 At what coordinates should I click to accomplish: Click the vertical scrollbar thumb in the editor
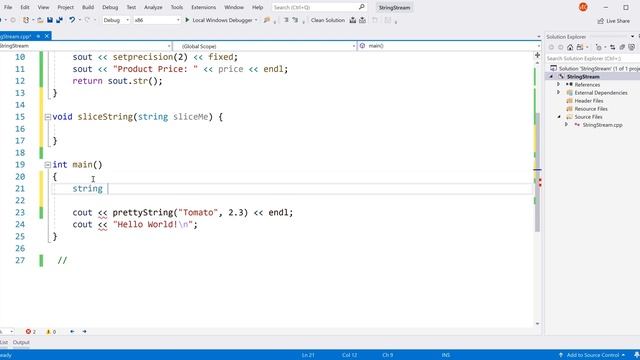pyautogui.click(x=537, y=172)
